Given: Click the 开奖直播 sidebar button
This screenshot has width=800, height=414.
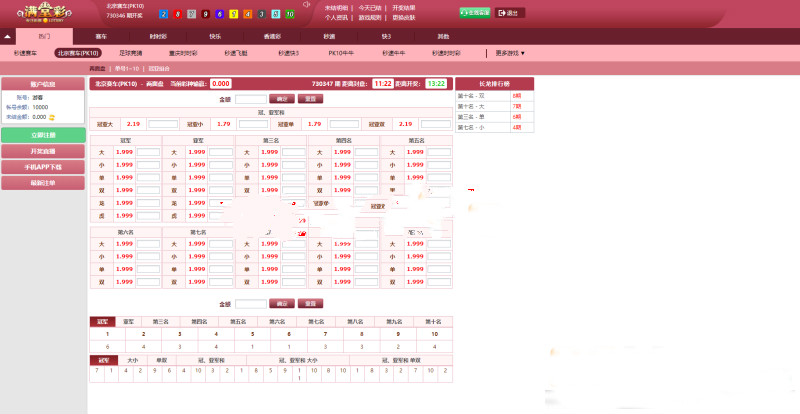Looking at the screenshot, I should (x=43, y=151).
